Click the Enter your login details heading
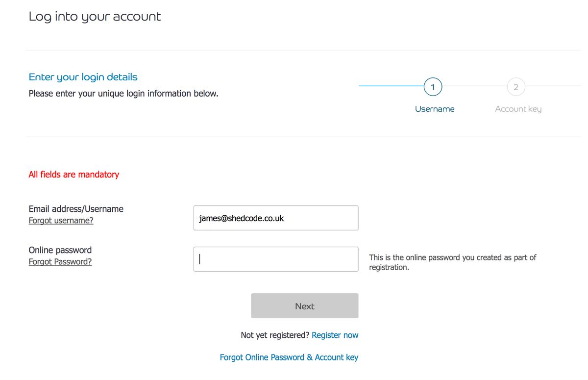This screenshot has width=588, height=380. (x=83, y=77)
